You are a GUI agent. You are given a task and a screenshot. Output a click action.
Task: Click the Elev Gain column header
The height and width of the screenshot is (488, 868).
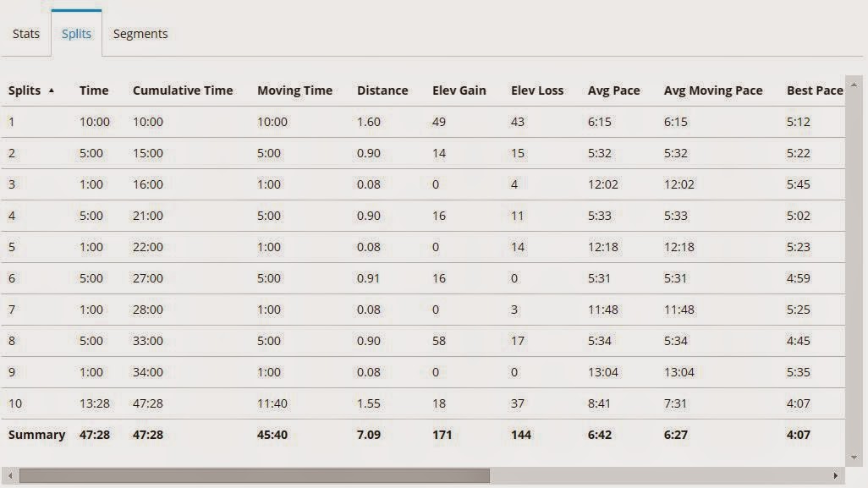pos(459,90)
